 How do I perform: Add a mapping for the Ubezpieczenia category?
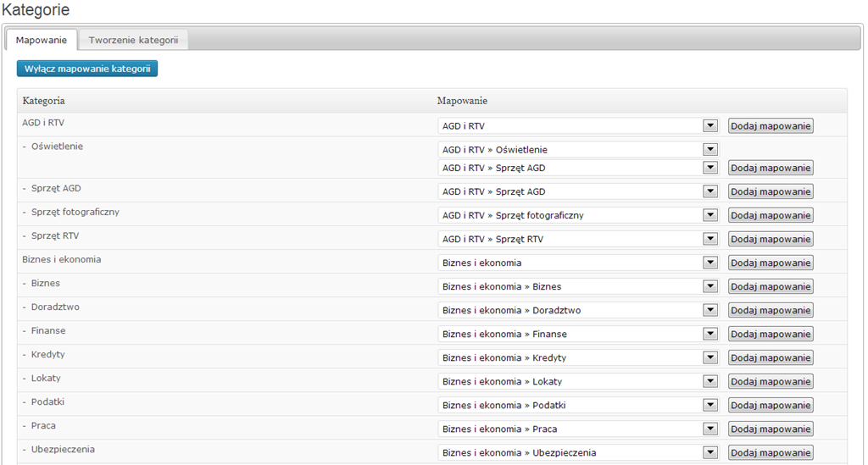point(771,452)
